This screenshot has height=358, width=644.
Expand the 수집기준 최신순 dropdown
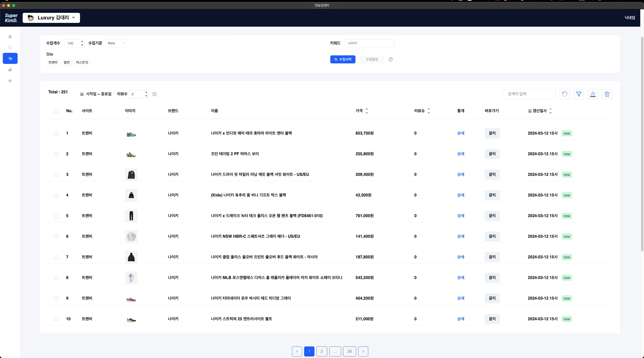(116, 43)
